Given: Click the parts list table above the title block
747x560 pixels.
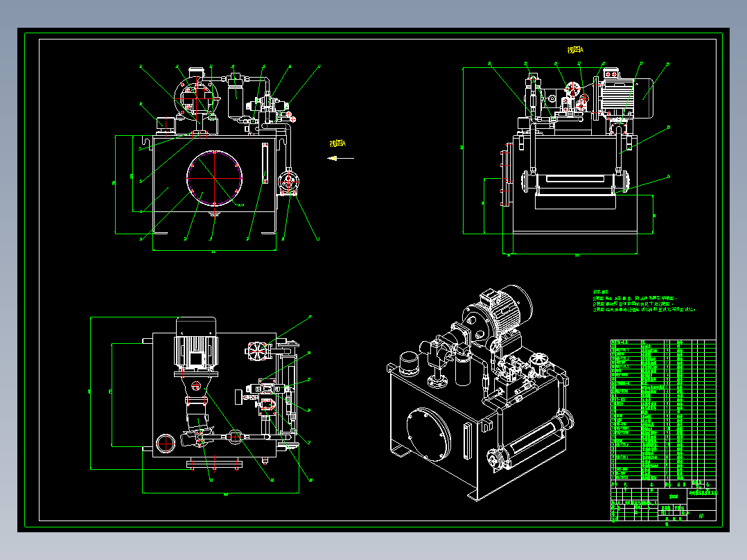Looking at the screenshot, I should [663, 410].
